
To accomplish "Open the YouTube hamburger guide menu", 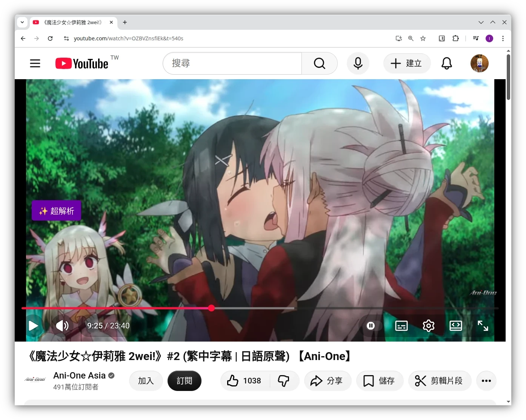I will point(35,63).
